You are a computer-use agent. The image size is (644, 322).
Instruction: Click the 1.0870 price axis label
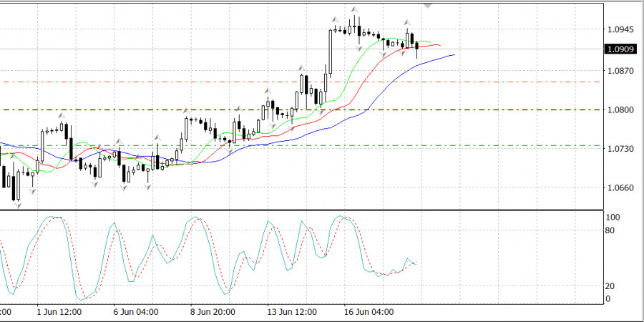[x=619, y=72]
